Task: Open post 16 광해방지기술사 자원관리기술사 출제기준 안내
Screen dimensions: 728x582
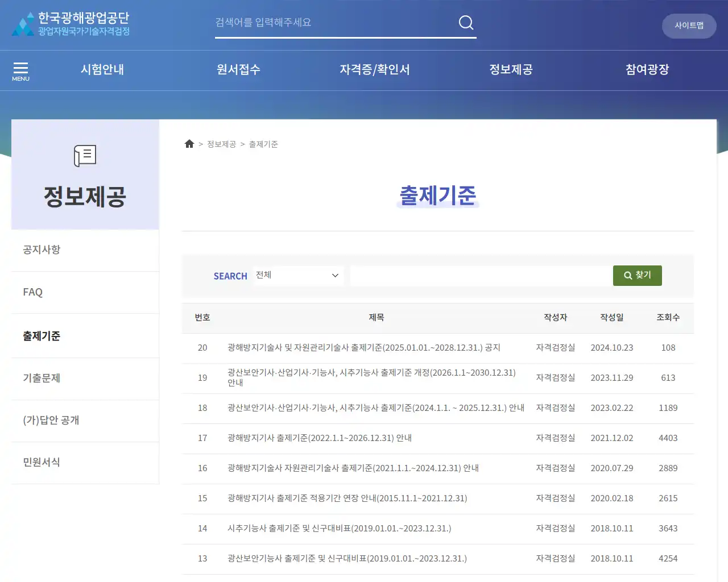Action: (x=353, y=468)
